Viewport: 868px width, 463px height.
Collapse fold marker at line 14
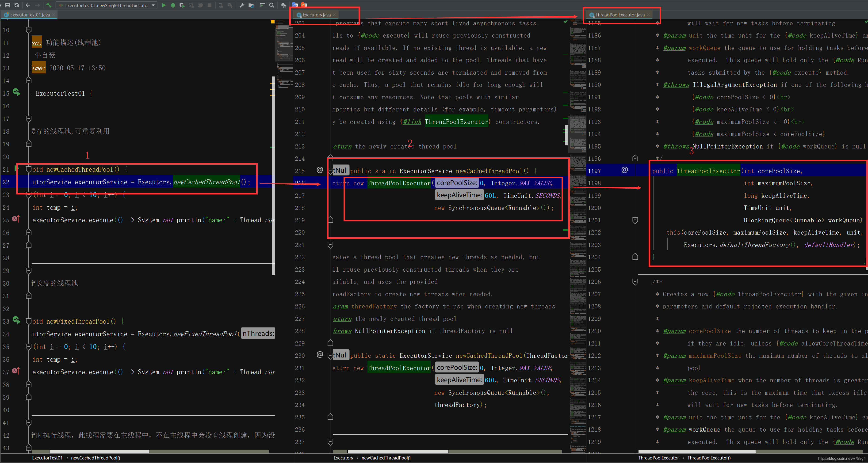[x=29, y=80]
